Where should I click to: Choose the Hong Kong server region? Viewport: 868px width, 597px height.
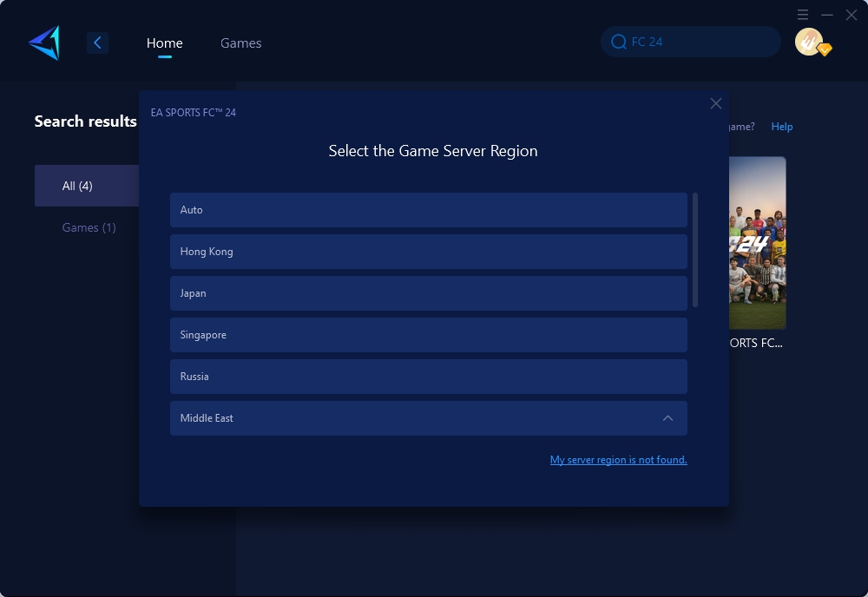pyautogui.click(x=429, y=252)
